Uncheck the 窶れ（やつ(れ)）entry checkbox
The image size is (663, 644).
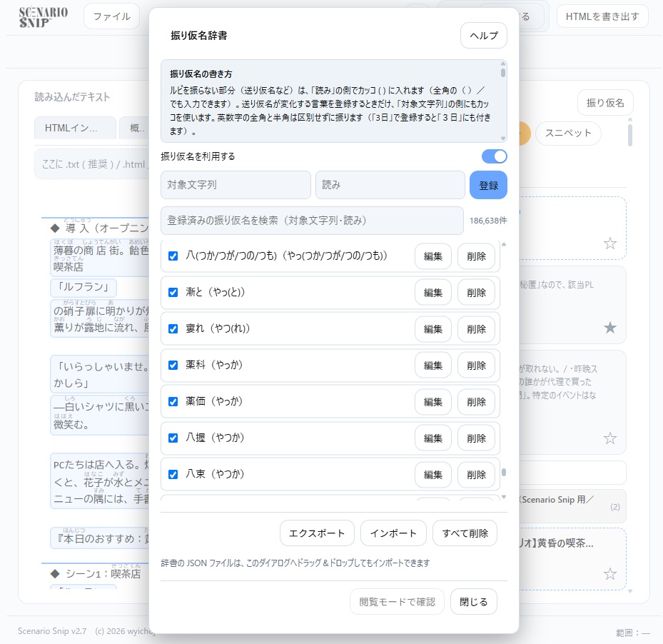click(173, 328)
